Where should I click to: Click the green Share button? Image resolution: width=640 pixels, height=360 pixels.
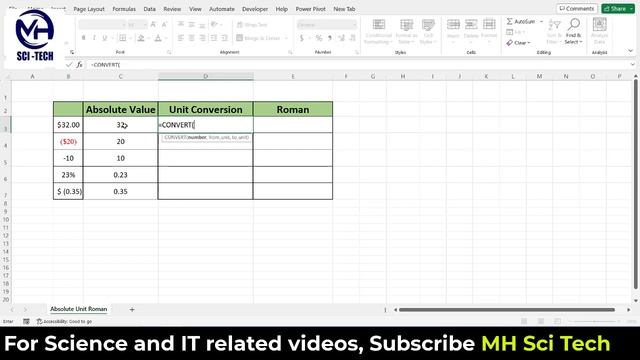tap(618, 9)
